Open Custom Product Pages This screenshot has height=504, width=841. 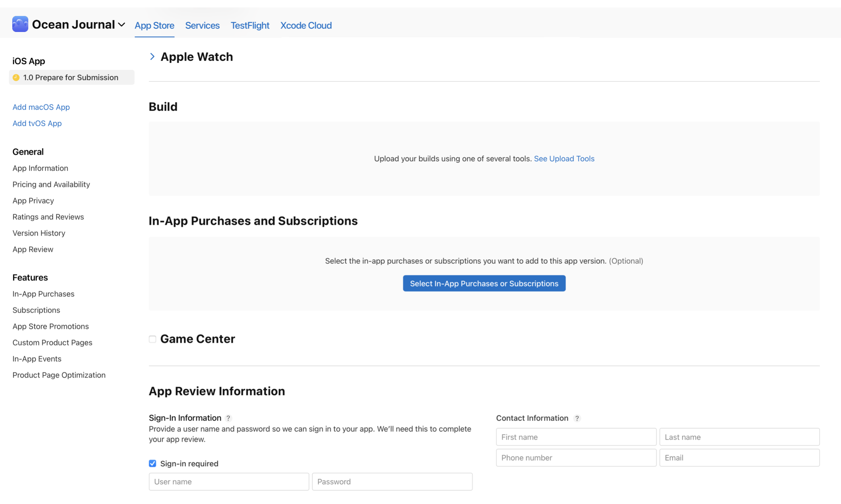pyautogui.click(x=52, y=342)
